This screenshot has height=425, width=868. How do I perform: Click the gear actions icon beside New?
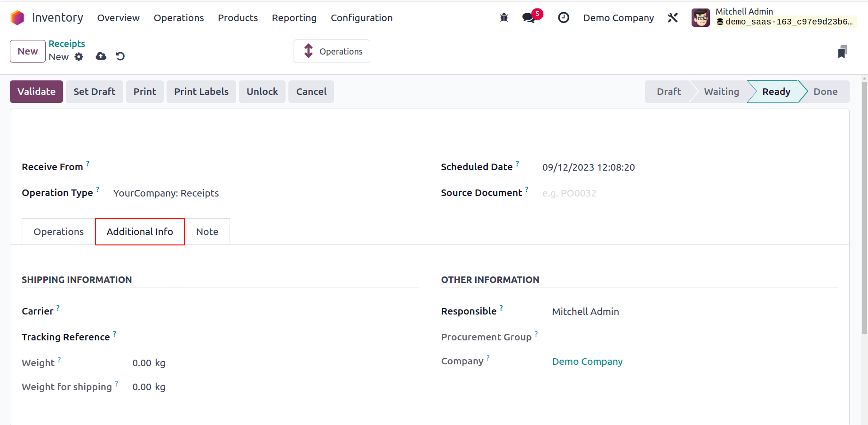coord(79,57)
